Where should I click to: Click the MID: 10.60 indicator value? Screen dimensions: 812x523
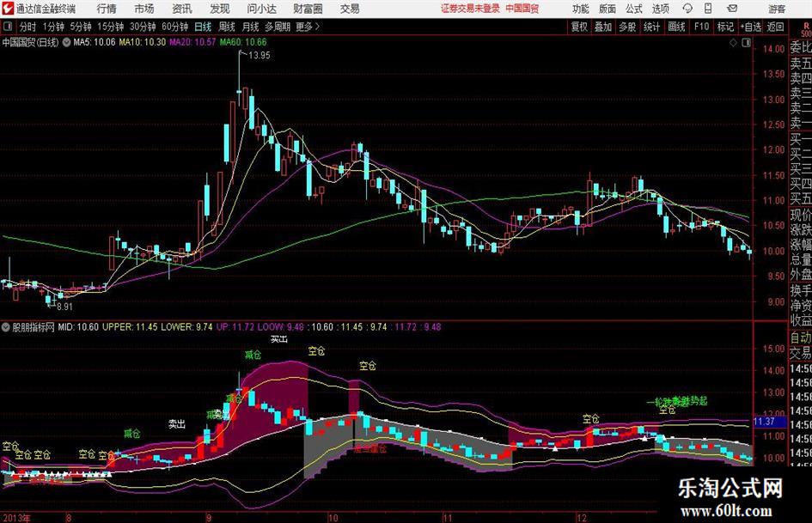pos(78,326)
